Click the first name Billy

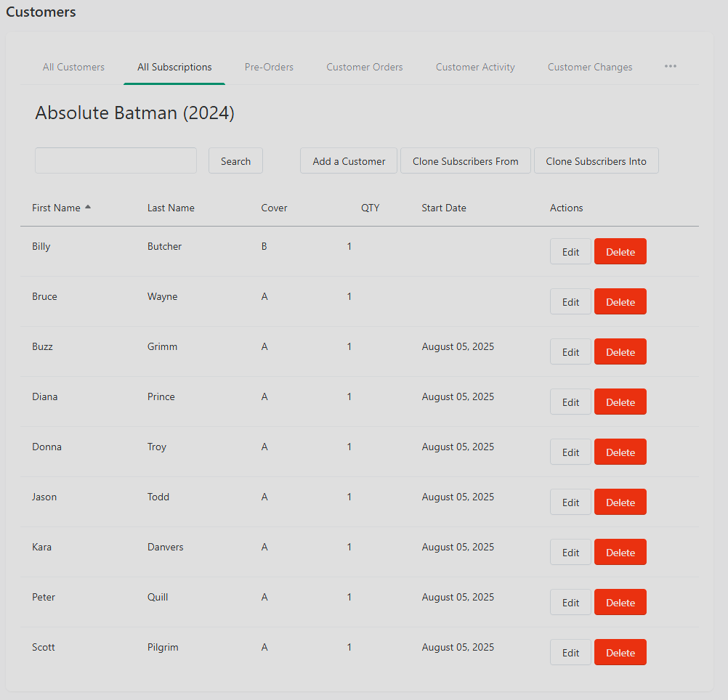point(41,246)
